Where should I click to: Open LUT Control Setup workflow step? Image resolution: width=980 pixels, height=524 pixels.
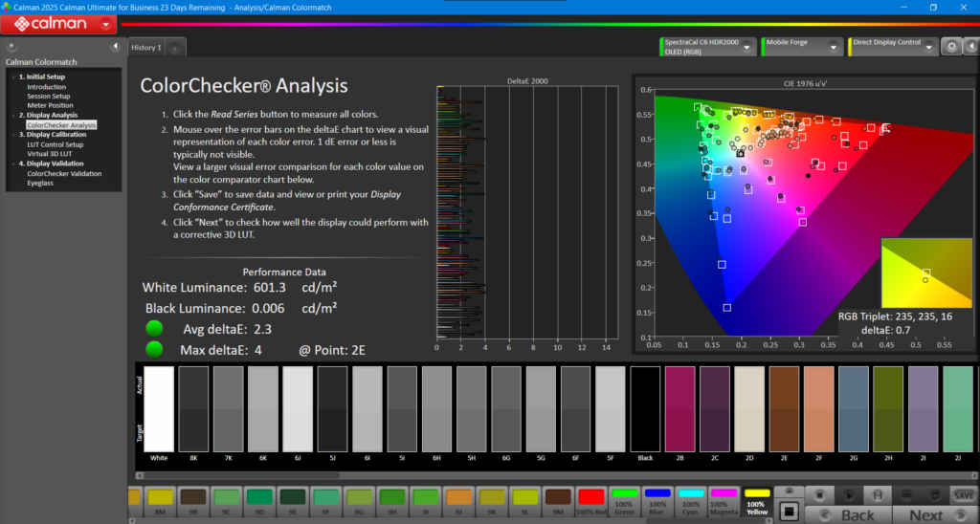pyautogui.click(x=55, y=144)
